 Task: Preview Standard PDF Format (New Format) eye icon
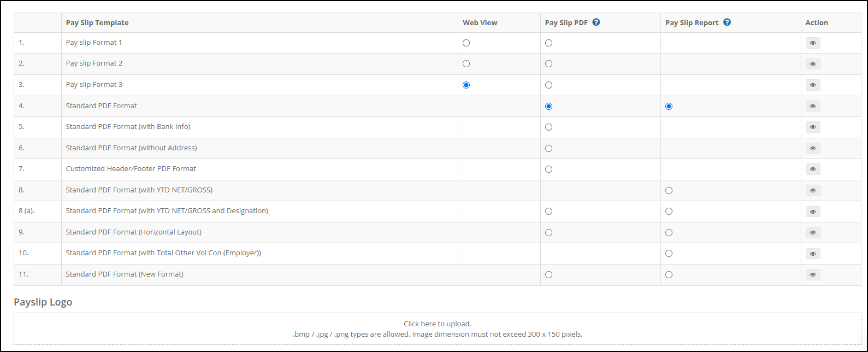[x=813, y=274]
